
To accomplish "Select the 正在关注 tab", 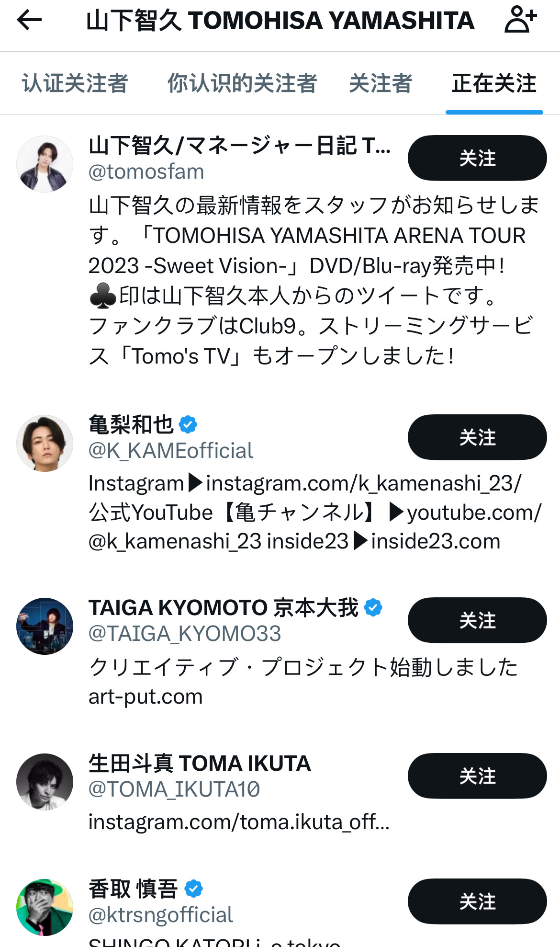I will [x=494, y=83].
